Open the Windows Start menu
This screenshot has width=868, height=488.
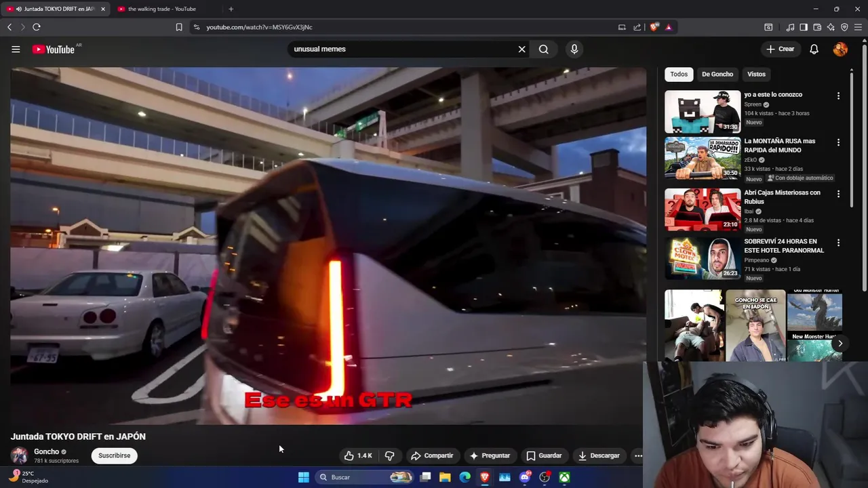(x=304, y=477)
